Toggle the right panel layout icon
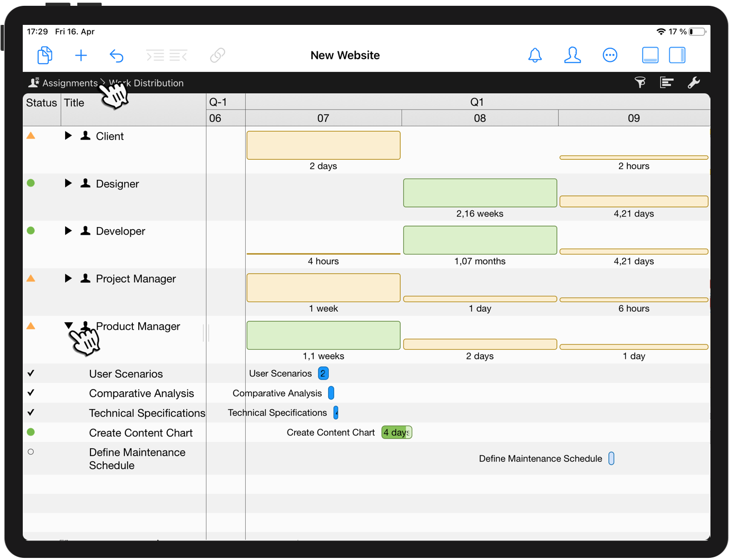Viewport: 729px width, 560px height. click(x=677, y=55)
